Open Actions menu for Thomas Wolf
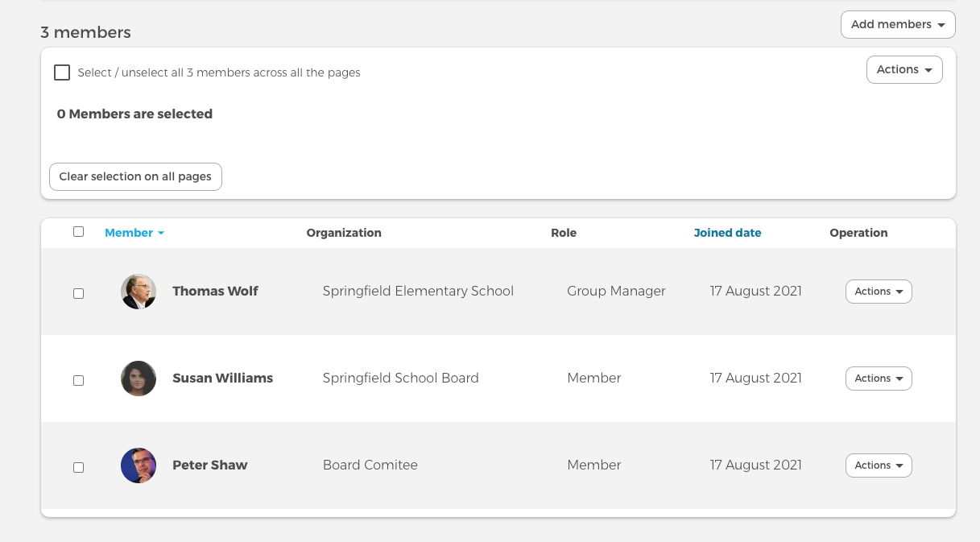980x542 pixels. point(878,292)
